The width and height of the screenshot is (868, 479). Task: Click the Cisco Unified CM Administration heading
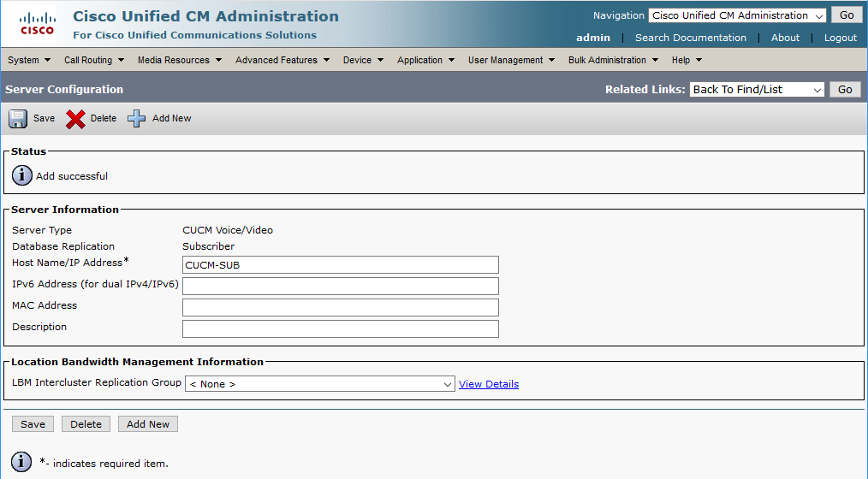click(x=206, y=16)
